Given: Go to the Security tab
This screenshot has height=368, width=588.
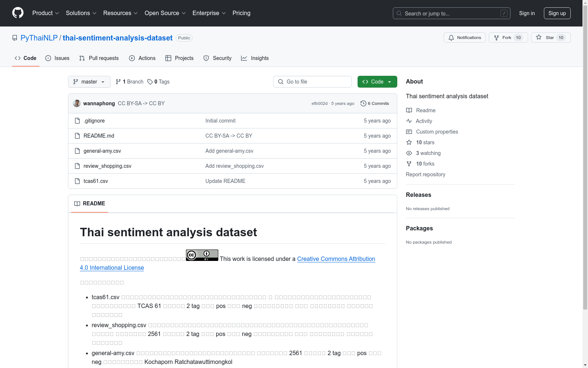Looking at the screenshot, I should 218,58.
